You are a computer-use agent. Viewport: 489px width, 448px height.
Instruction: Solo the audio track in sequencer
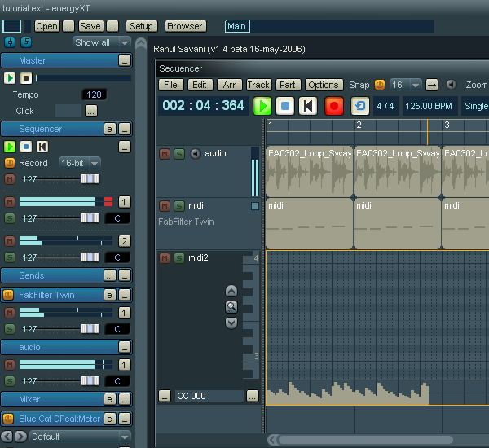click(179, 154)
